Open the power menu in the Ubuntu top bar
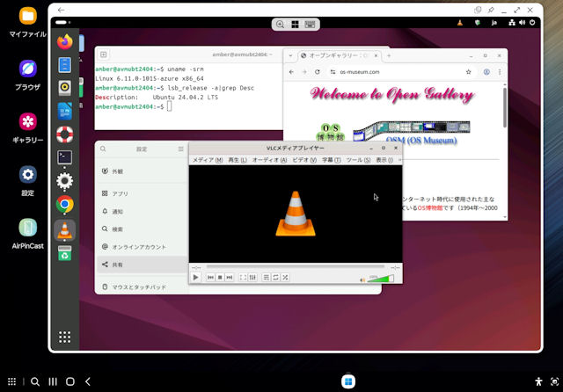This screenshot has width=563, height=392. (x=532, y=23)
